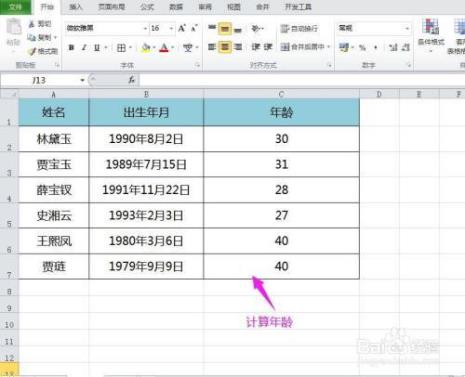The width and height of the screenshot is (465, 377).
Task: Click cell containing 林黛玉
Action: pyautogui.click(x=54, y=139)
